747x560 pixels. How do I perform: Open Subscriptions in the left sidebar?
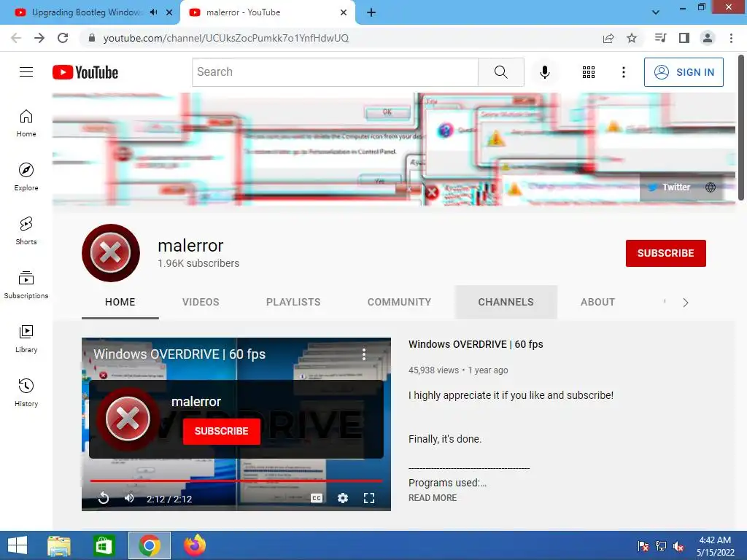[x=26, y=285]
